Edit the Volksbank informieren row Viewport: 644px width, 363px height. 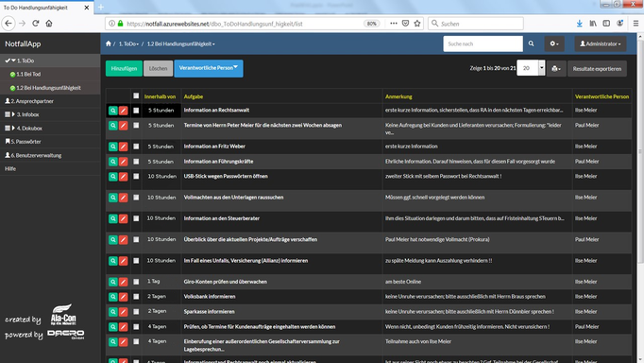(x=123, y=297)
